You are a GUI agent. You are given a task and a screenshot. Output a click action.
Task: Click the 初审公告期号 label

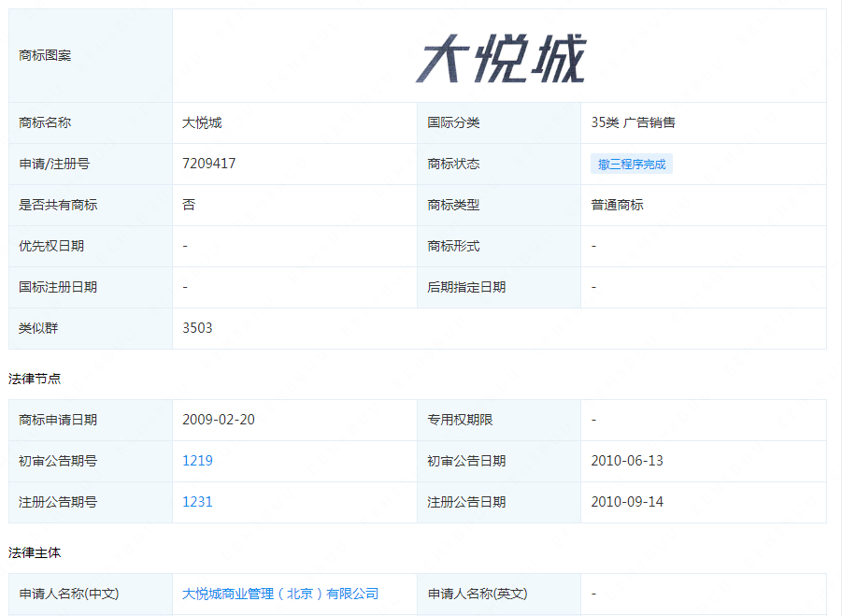[58, 462]
